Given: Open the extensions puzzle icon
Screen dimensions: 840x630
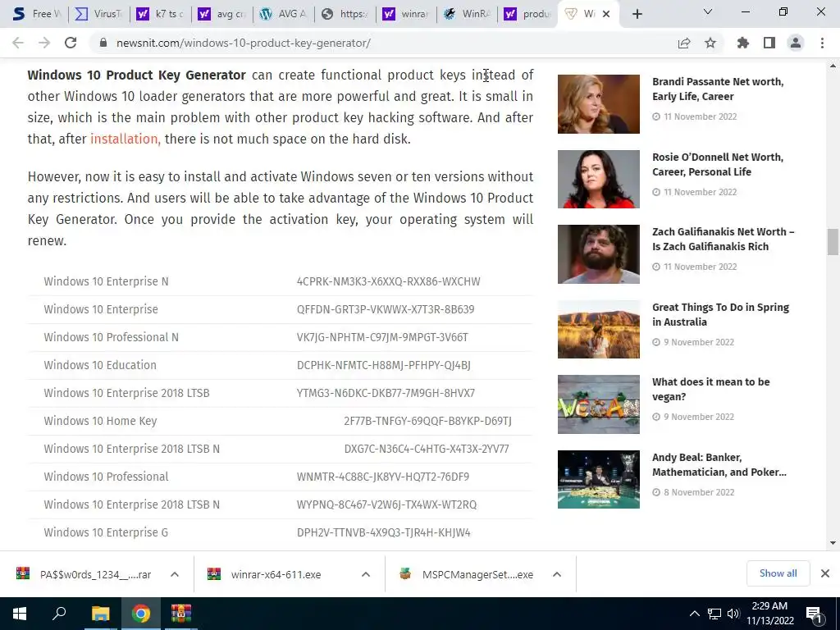Looking at the screenshot, I should point(742,43).
